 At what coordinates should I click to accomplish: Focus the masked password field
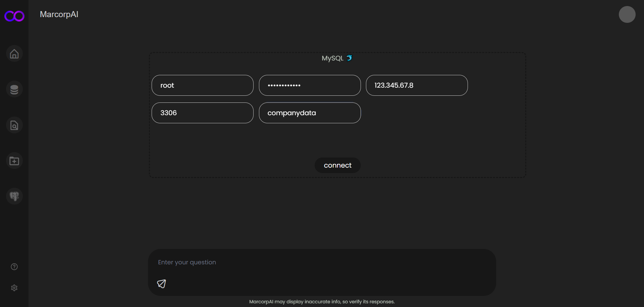[x=310, y=85]
